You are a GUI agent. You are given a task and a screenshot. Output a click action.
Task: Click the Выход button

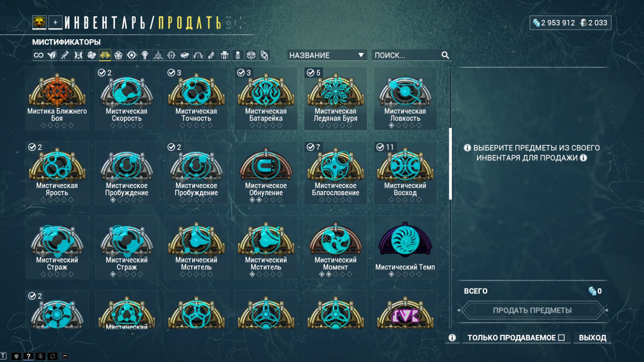(x=593, y=338)
